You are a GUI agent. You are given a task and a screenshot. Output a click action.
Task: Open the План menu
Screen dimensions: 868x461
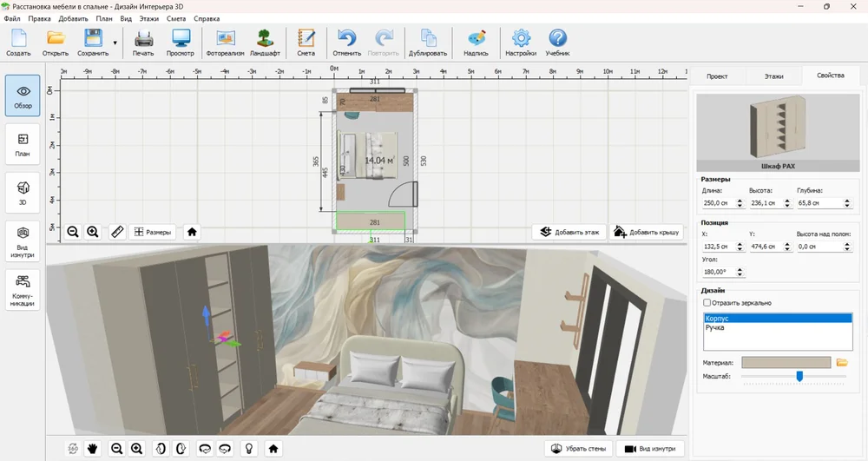[104, 18]
